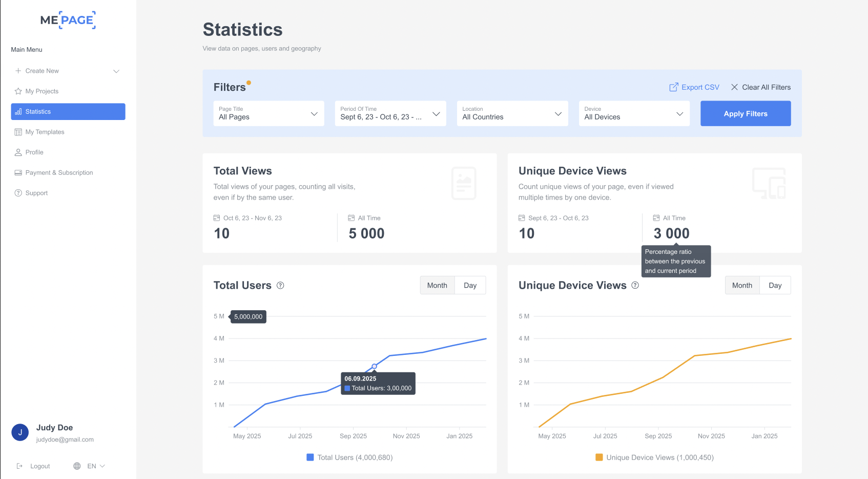Screen dimensions: 868x479
Task: Click the orange legend swatch for Unique Device Views
Action: point(599,457)
